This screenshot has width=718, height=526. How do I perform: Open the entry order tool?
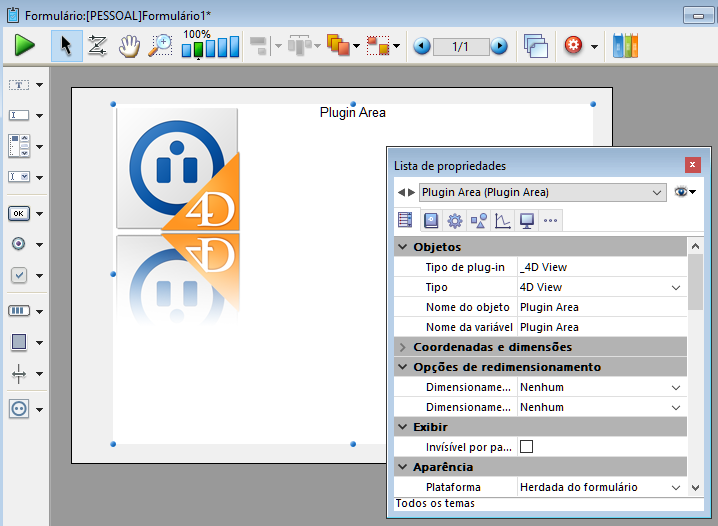pyautogui.click(x=98, y=46)
